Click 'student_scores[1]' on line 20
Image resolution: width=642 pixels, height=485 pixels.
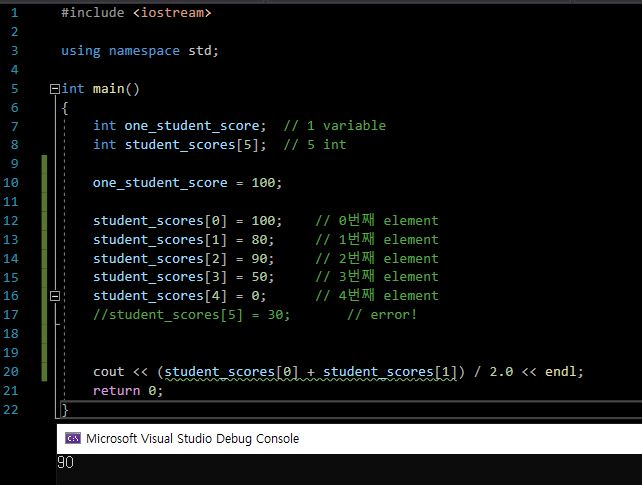click(390, 372)
